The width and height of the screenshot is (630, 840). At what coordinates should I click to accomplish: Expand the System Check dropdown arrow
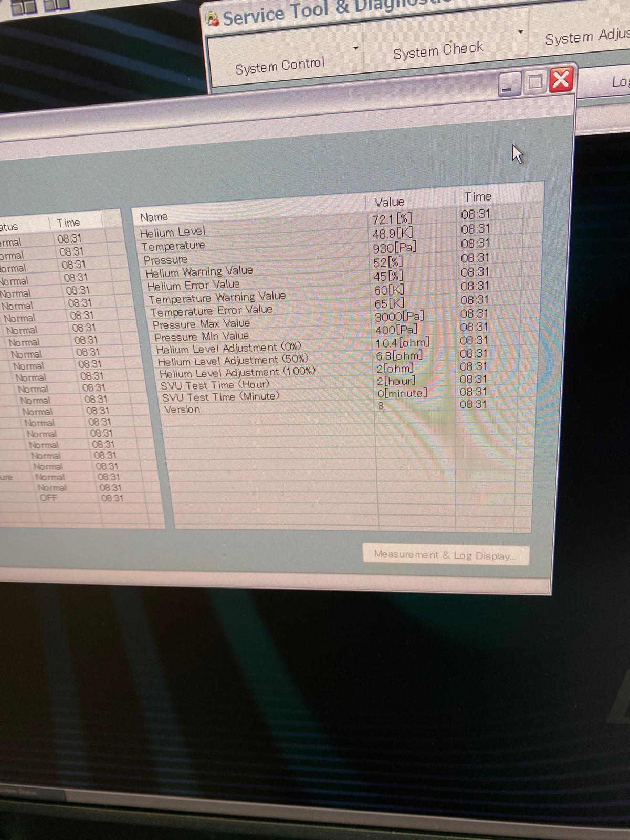[520, 32]
